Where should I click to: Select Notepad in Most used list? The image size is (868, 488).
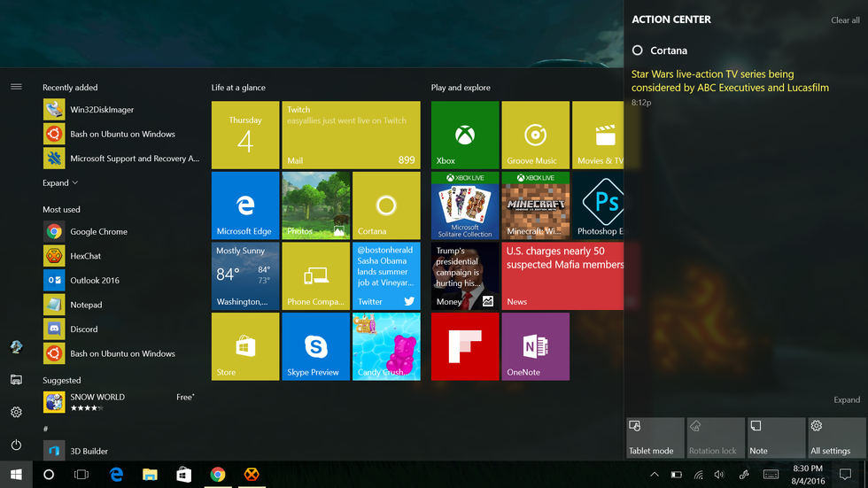point(86,305)
